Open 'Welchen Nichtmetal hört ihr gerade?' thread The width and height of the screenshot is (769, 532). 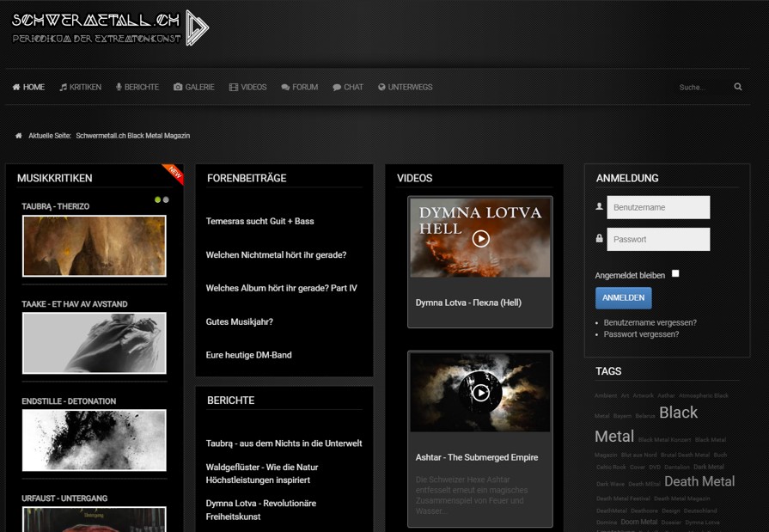[276, 255]
